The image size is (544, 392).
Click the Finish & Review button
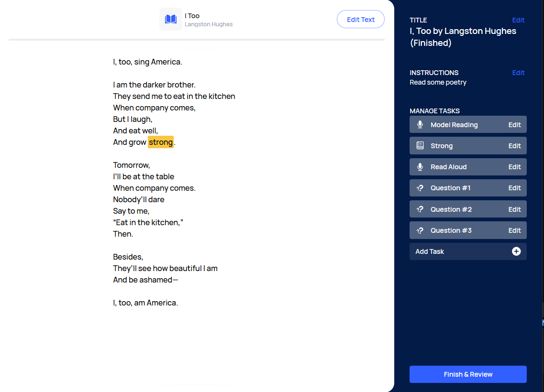tap(468, 374)
